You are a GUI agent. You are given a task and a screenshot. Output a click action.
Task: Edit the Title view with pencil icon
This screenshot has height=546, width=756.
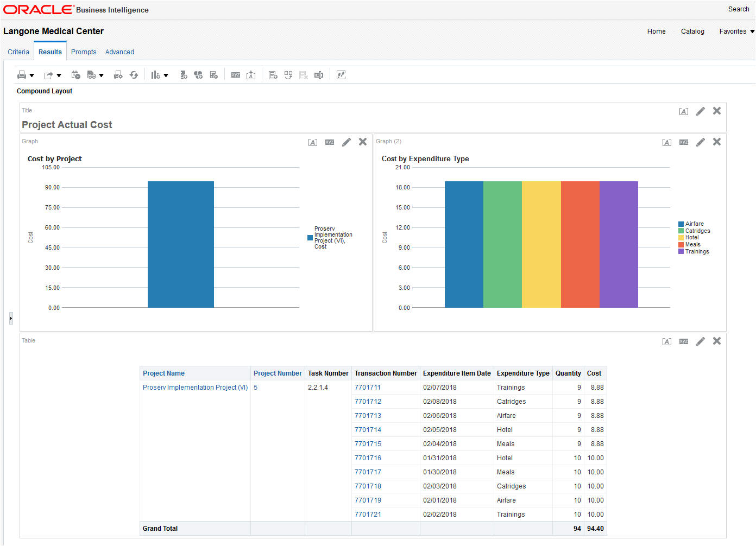click(701, 111)
